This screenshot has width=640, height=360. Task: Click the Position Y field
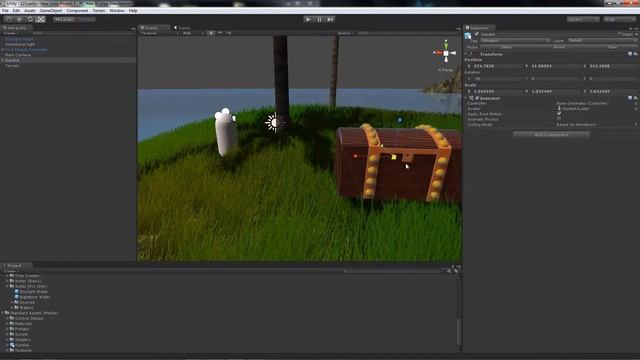[556, 66]
